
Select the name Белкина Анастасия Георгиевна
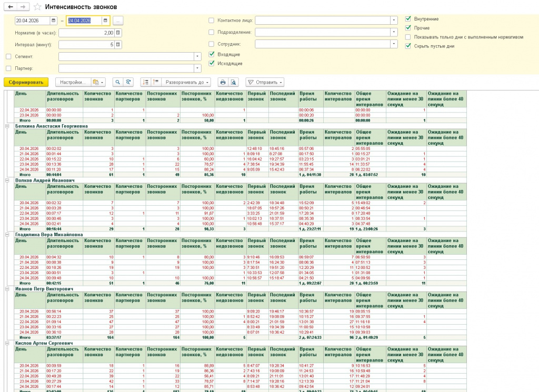pos(51,126)
